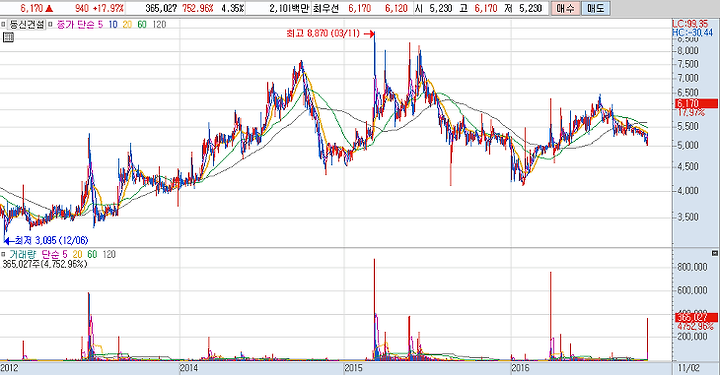Click the 800,000 volume axis label
Screen dimensions: 720x375
(x=692, y=267)
